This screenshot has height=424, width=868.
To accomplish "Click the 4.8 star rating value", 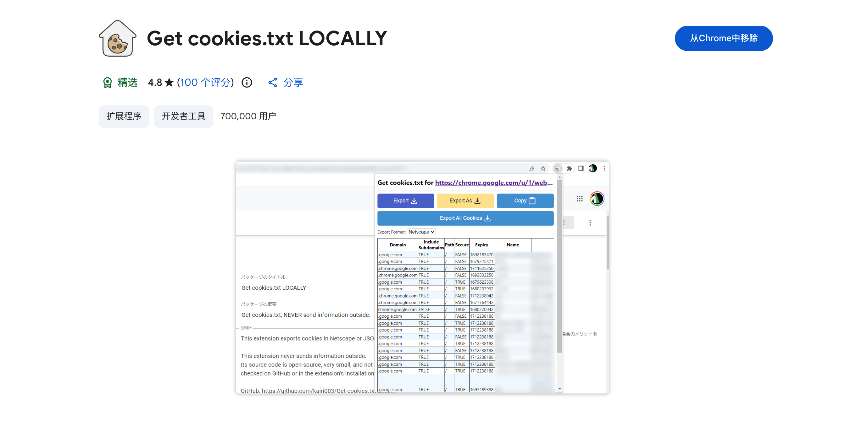I will click(x=155, y=83).
